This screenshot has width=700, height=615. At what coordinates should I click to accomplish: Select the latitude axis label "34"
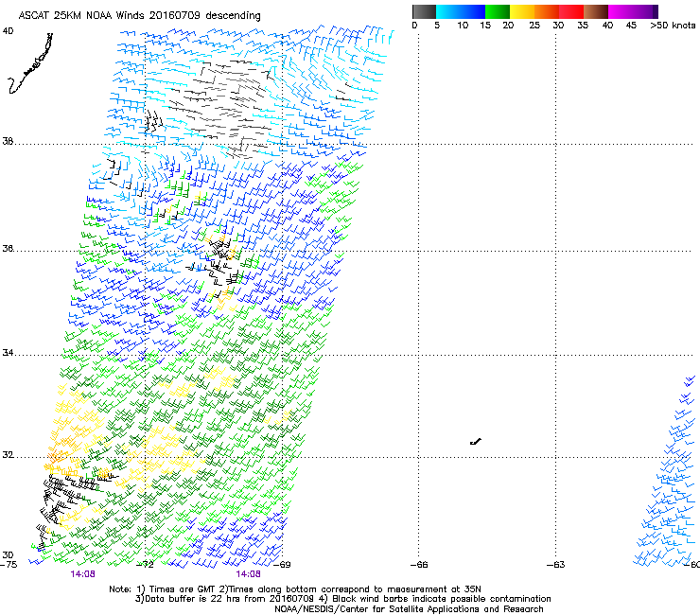8,353
